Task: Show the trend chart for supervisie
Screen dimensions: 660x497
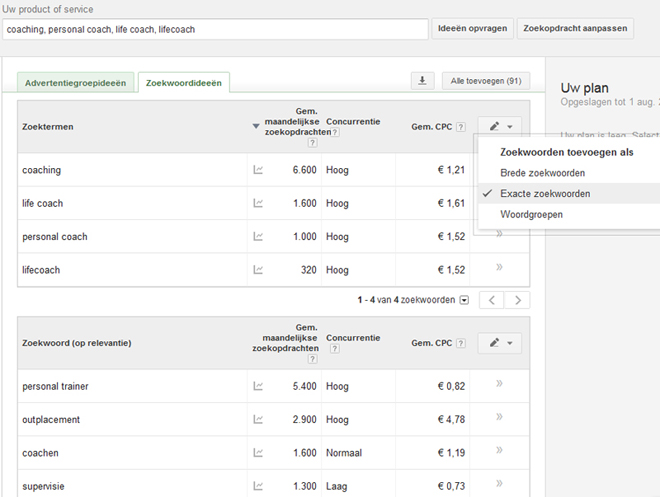Action: coord(258,486)
